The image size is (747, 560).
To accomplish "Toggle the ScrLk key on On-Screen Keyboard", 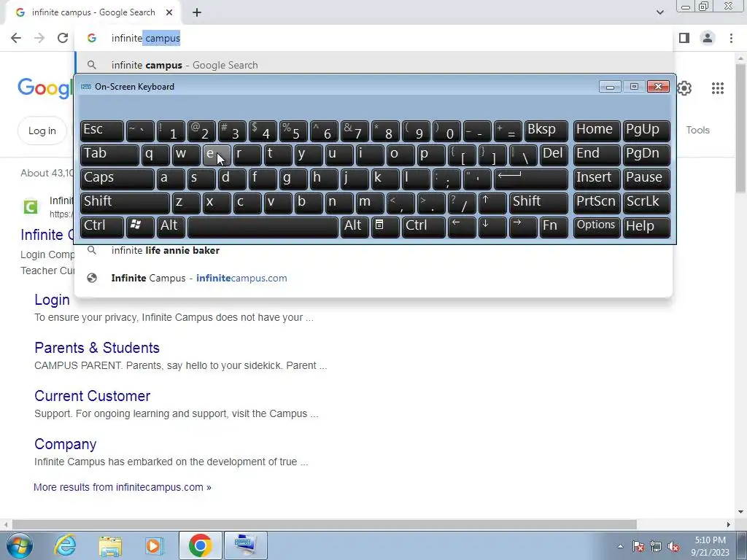I will point(646,203).
